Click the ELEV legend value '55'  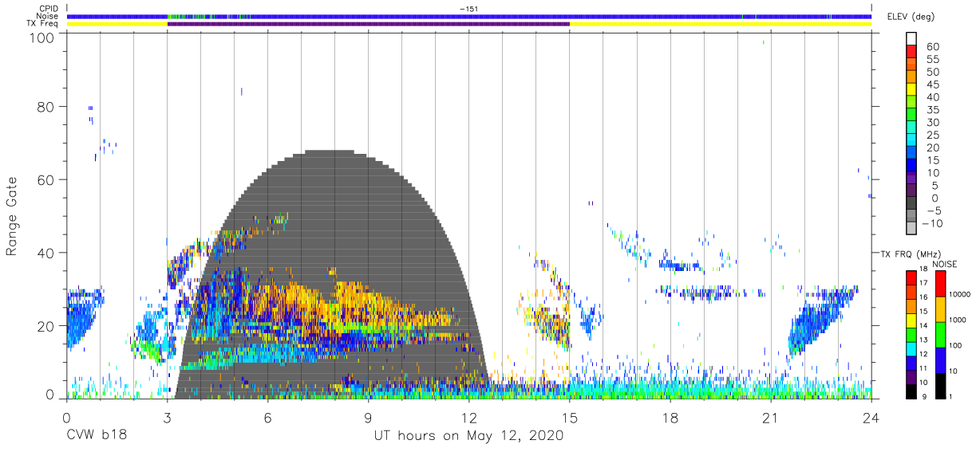coord(932,60)
